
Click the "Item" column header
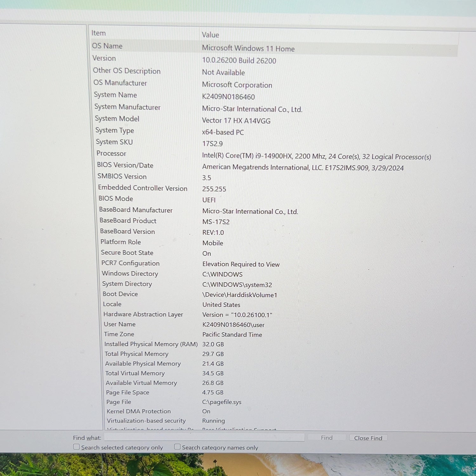(99, 33)
